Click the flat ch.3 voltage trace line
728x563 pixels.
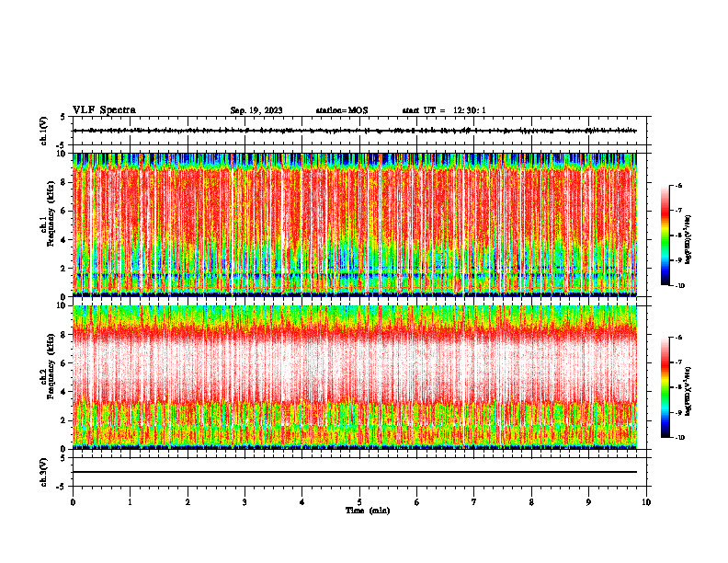pos(354,472)
